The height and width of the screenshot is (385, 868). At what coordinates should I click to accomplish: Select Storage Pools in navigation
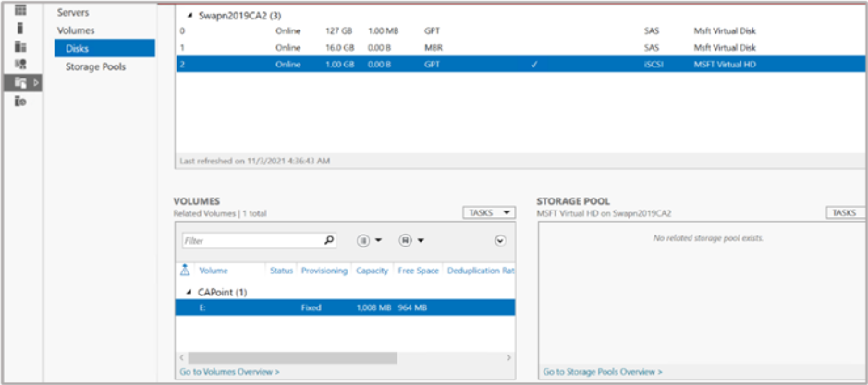(95, 66)
